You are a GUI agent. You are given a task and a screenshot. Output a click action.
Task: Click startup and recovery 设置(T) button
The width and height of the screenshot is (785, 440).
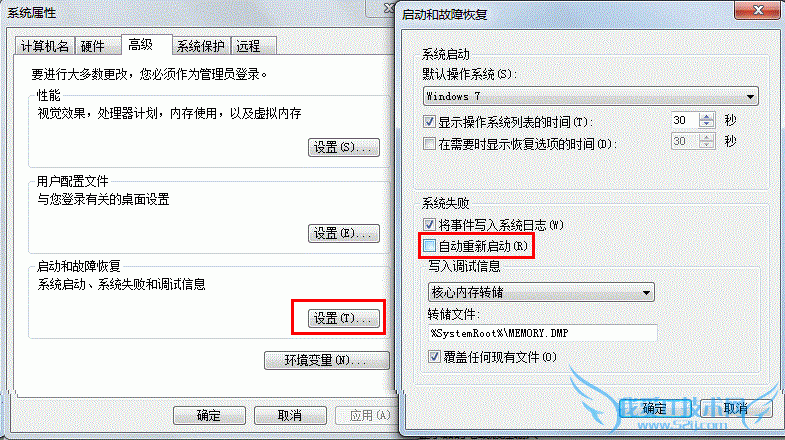click(x=343, y=318)
